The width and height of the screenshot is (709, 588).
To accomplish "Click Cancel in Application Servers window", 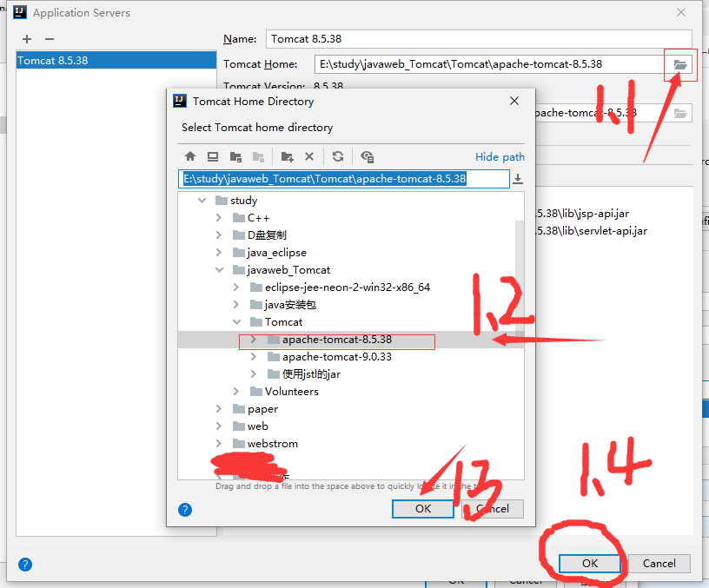I will 659,564.
